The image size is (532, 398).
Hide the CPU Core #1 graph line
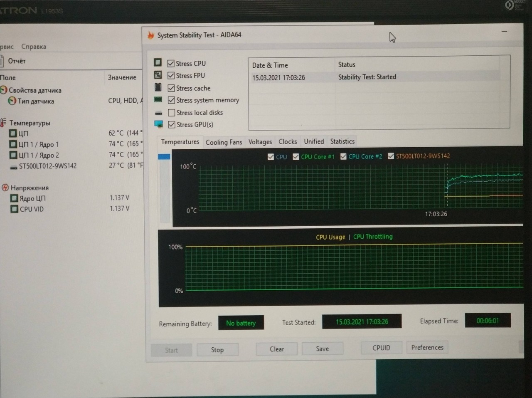[x=296, y=157]
